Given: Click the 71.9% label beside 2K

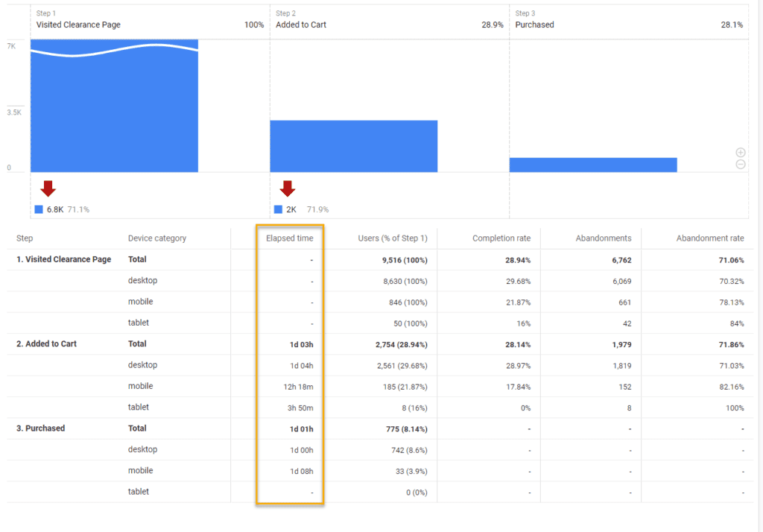Looking at the screenshot, I should tap(317, 209).
